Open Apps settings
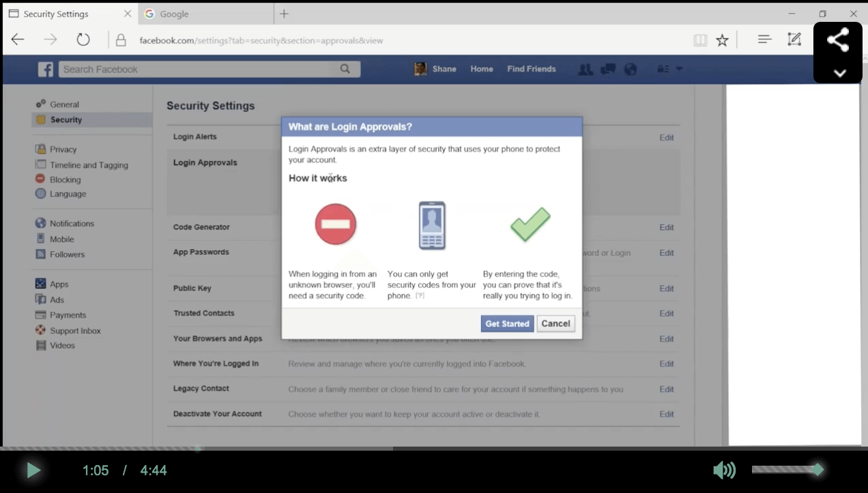868x493 pixels. pos(59,285)
